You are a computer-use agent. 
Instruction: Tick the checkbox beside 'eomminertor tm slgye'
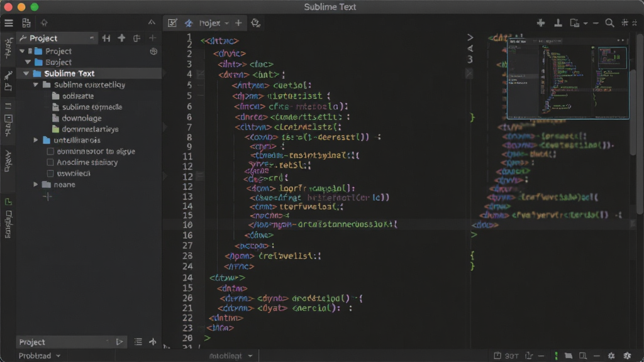50,151
